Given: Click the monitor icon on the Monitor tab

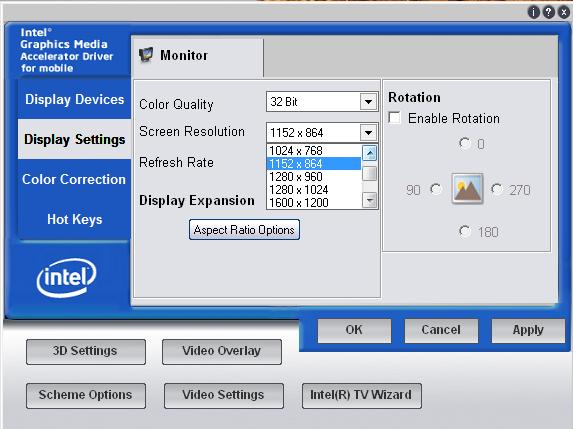Looking at the screenshot, I should click(x=146, y=55).
